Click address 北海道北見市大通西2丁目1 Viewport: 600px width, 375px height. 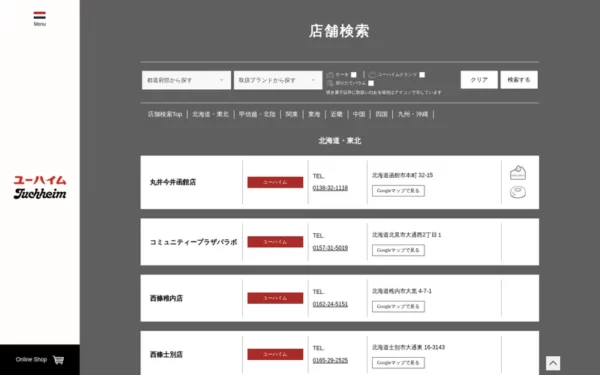click(407, 235)
